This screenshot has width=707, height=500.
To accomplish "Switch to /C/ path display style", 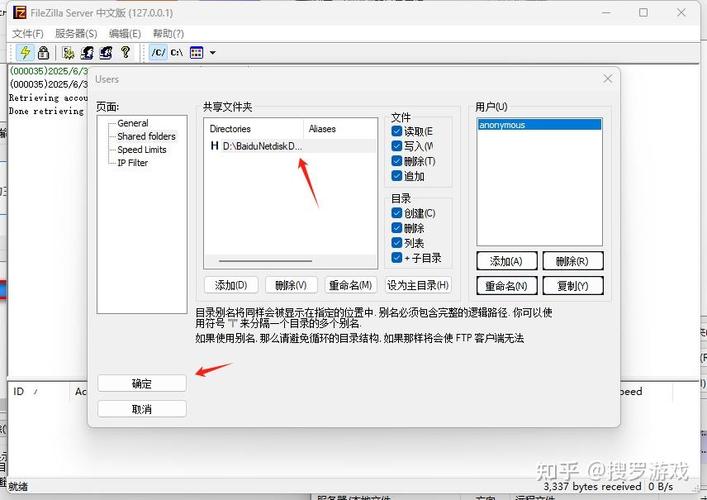I will point(158,52).
